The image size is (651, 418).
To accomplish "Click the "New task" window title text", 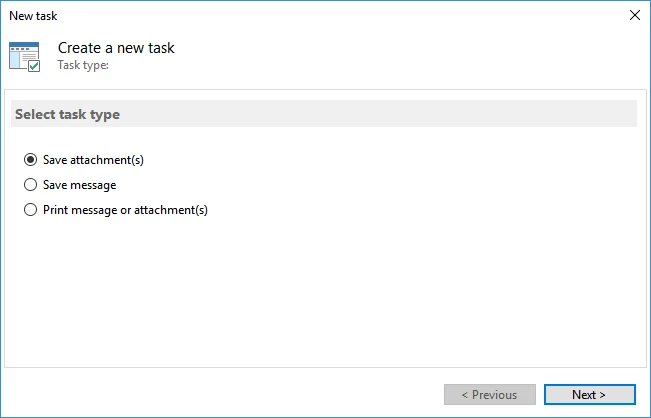I will tap(33, 16).
